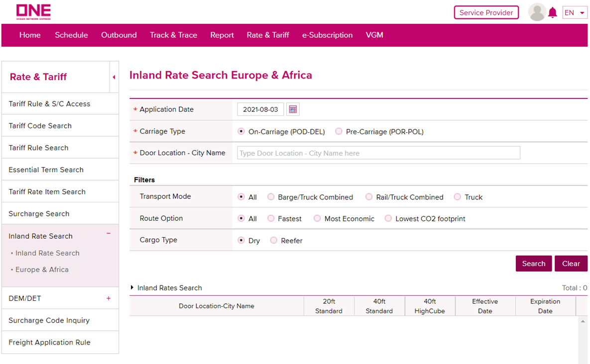Viewport: 590px width, 364px height.
Task: Open the Track & Trace menu
Action: pyautogui.click(x=173, y=35)
